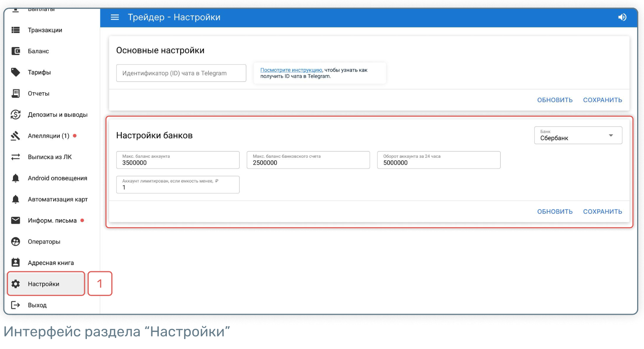Open Информ. письма menu item
The image size is (644, 349).
[52, 221]
